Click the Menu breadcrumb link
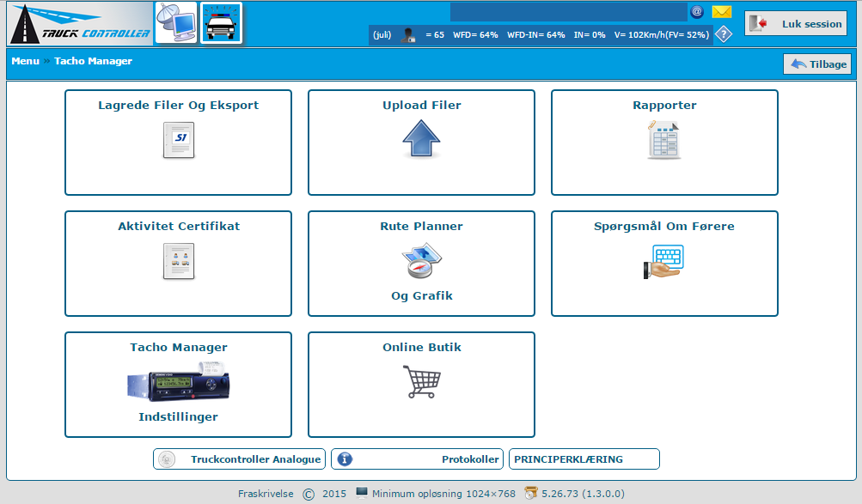Image resolution: width=862 pixels, height=504 pixels. point(25,62)
